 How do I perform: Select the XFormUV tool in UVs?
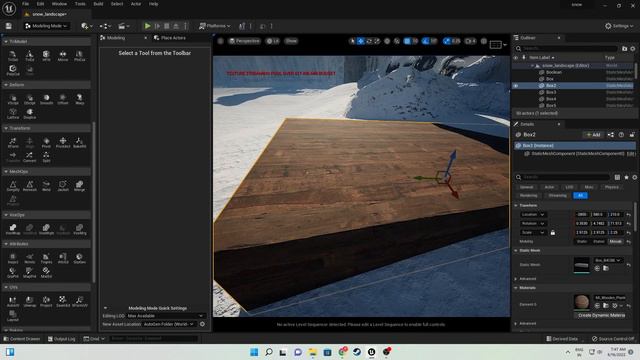pos(80,302)
